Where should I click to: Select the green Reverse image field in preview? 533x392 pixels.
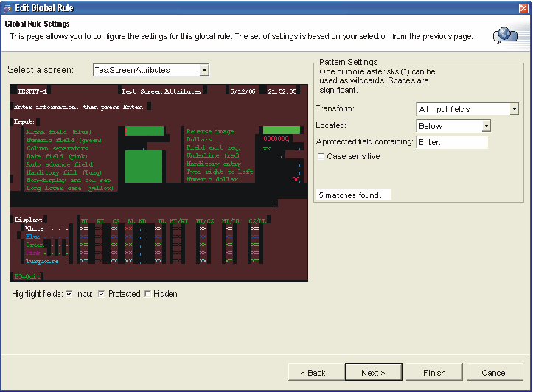pos(282,130)
